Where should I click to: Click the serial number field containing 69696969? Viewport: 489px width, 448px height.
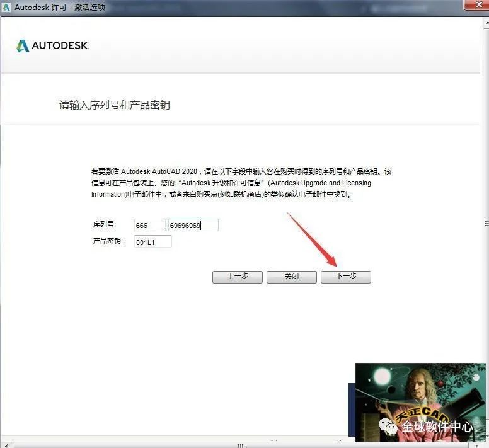(x=193, y=225)
